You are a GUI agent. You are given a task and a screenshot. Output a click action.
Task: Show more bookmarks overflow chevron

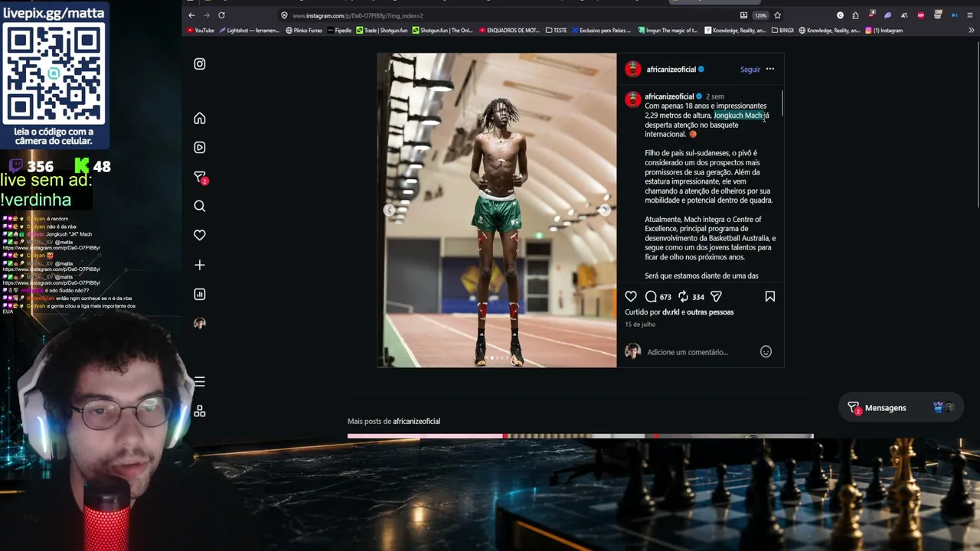pos(972,31)
